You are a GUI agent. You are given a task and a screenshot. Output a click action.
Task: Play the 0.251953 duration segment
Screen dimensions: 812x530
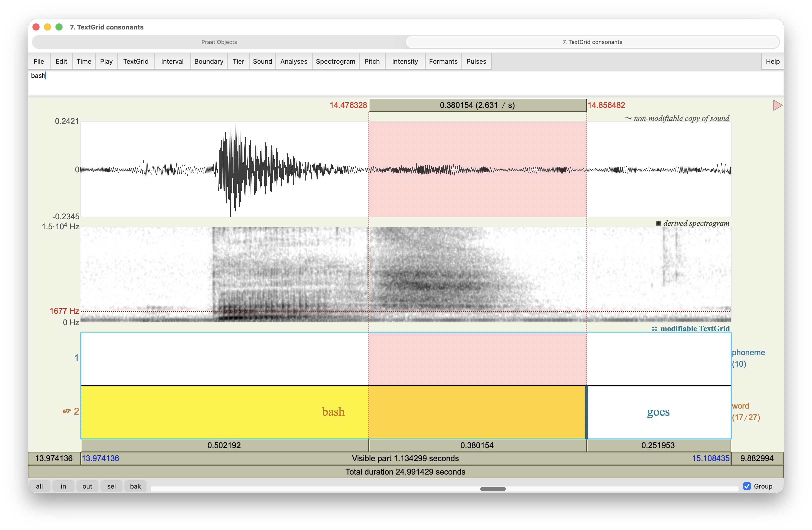(x=658, y=445)
